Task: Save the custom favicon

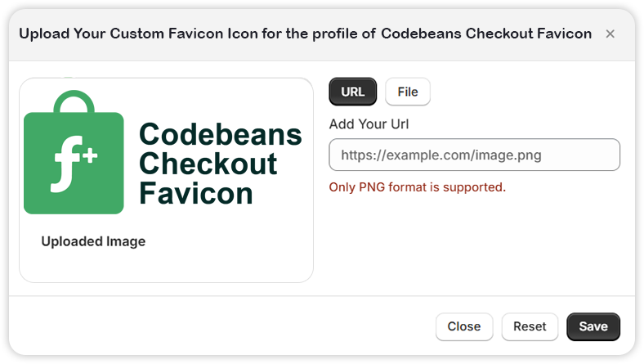Action: click(593, 326)
